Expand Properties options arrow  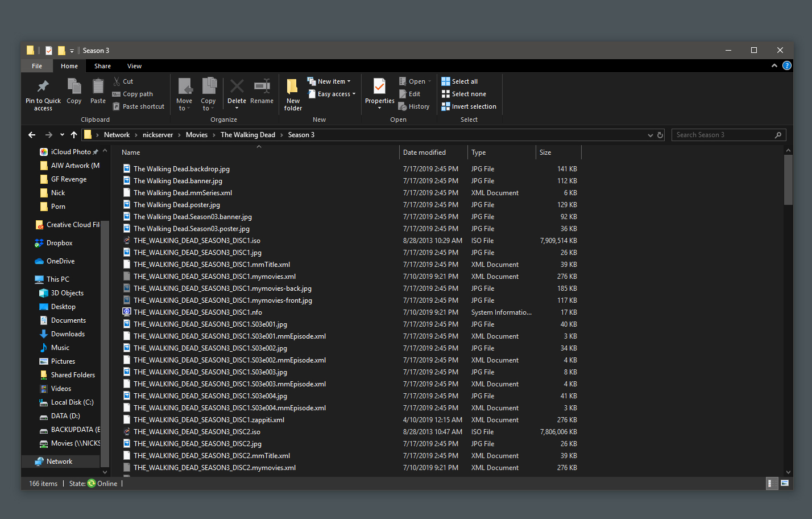379,108
